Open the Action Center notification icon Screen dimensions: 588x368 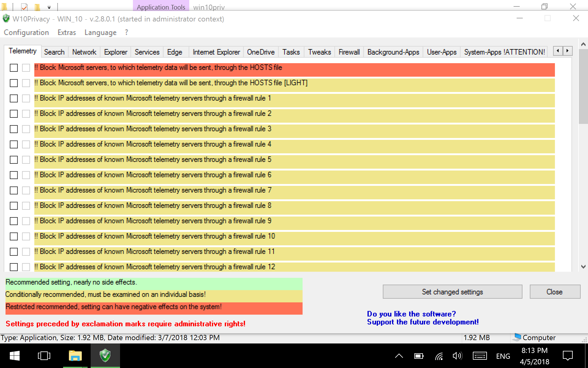(568, 356)
